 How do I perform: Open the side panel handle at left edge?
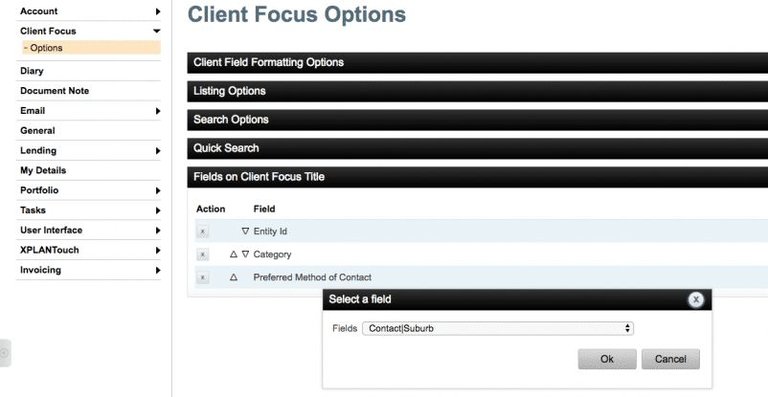5,352
